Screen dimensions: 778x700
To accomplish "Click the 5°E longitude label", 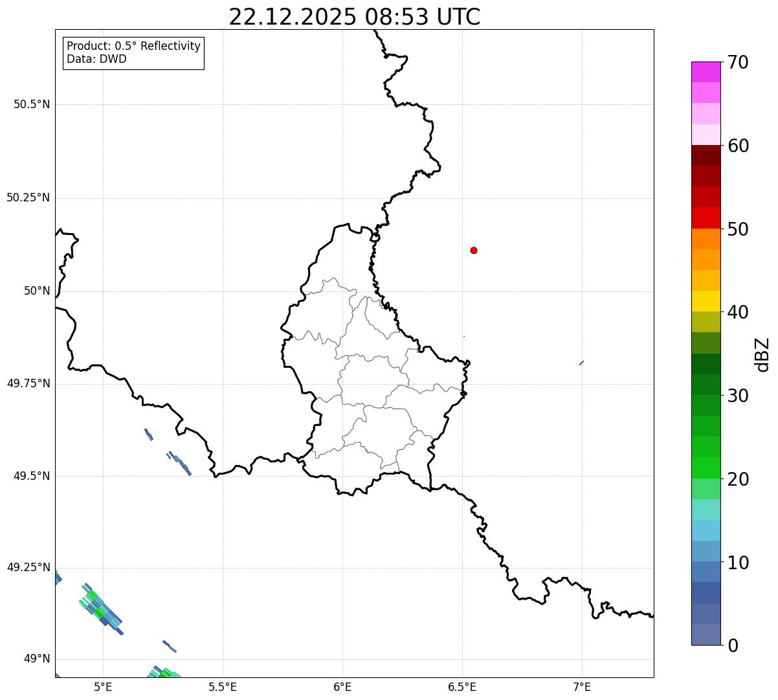I will pos(103,686).
